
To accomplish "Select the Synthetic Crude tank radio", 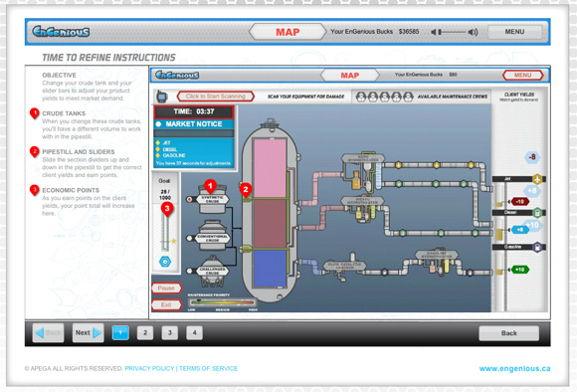I will point(189,199).
